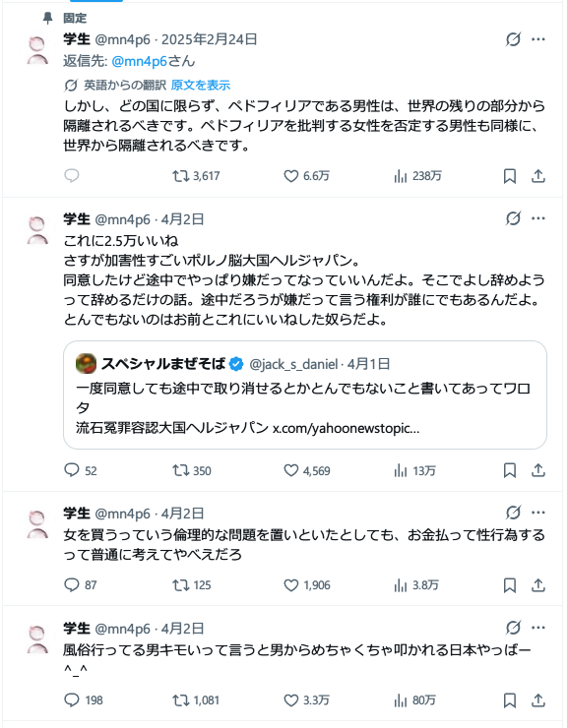Open more menu on これに2.5万いいね post
The image size is (567, 728).
click(x=538, y=218)
